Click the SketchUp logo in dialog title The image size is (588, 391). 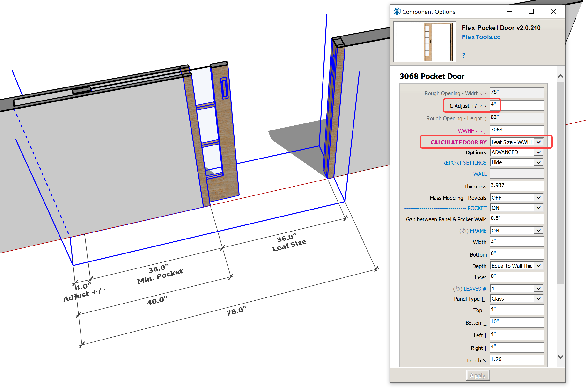[397, 11]
